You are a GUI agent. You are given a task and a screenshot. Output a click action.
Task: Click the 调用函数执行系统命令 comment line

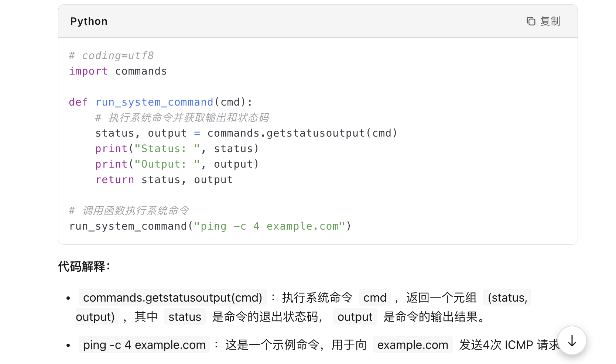point(129,211)
